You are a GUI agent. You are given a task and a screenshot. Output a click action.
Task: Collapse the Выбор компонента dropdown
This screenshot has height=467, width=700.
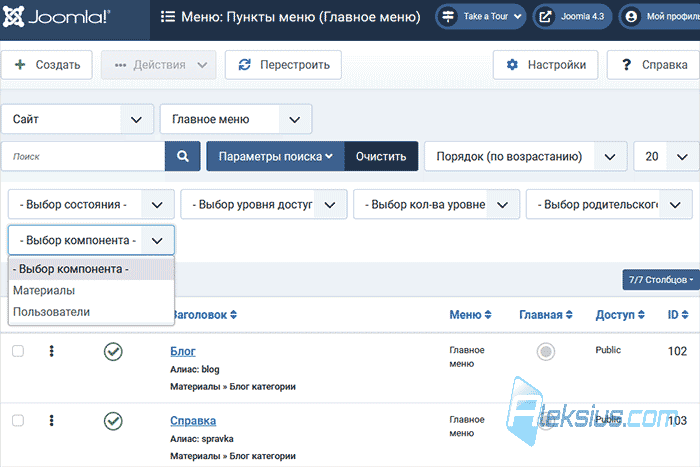[x=92, y=240]
